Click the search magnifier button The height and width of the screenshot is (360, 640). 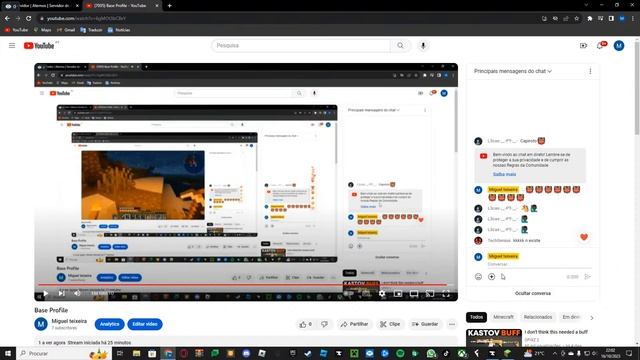coord(400,46)
